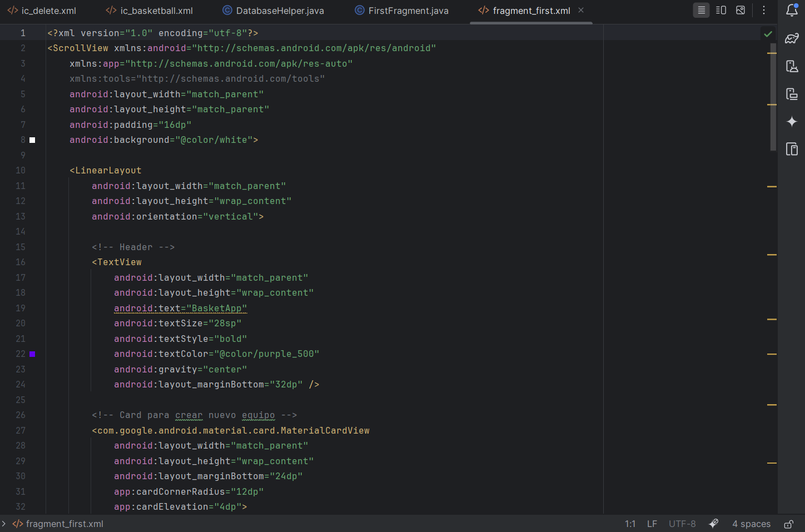This screenshot has height=532, width=805.
Task: Switch editor to Split view mode
Action: click(x=721, y=10)
